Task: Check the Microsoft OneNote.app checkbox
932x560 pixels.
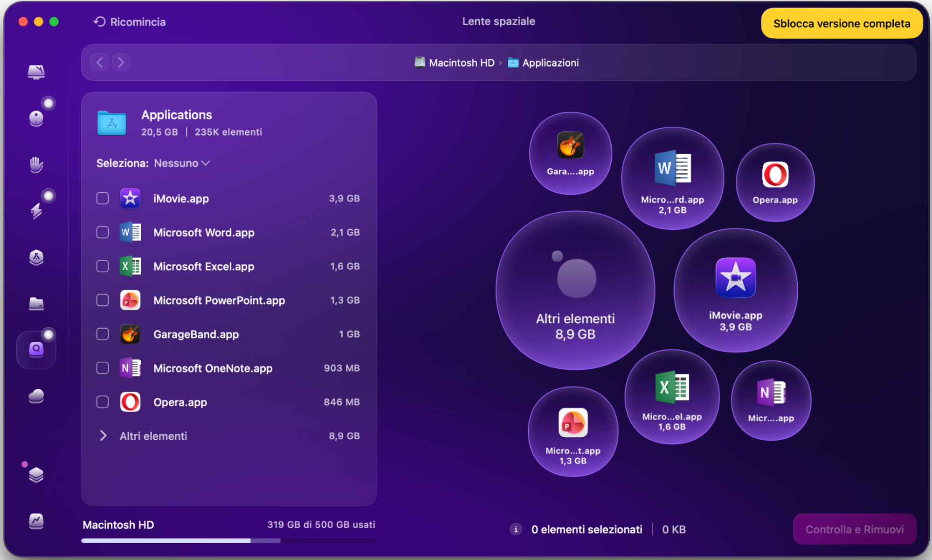Action: [x=103, y=368]
